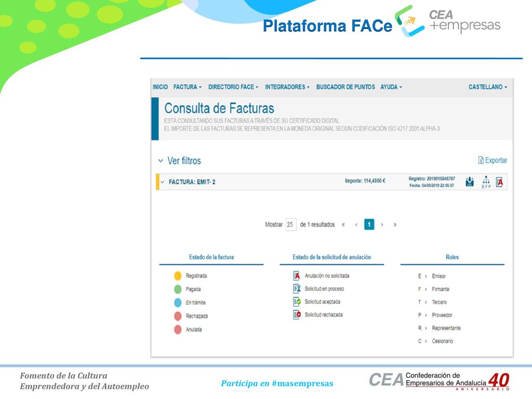
Task: Click the 'T > Tercero' role entry
Action: click(432, 302)
